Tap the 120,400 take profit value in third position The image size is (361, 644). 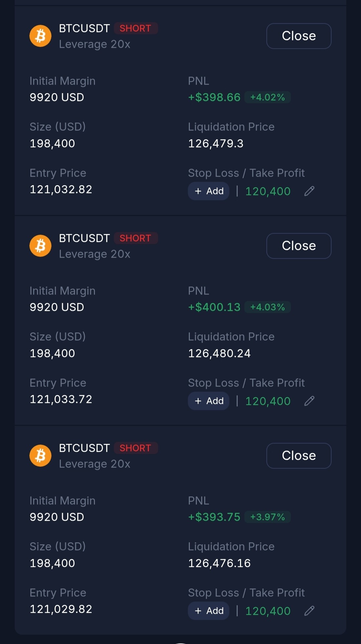268,611
